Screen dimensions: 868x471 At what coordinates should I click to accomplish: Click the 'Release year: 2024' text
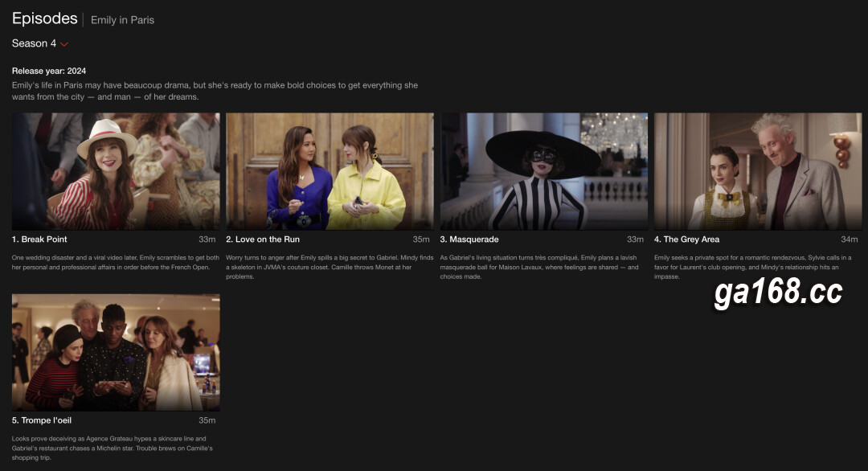[49, 71]
